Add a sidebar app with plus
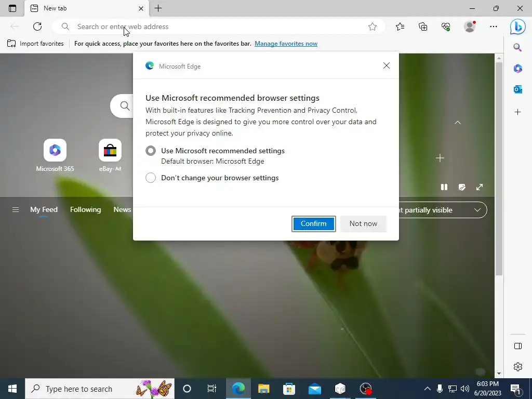The height and width of the screenshot is (399, 532). [x=518, y=112]
